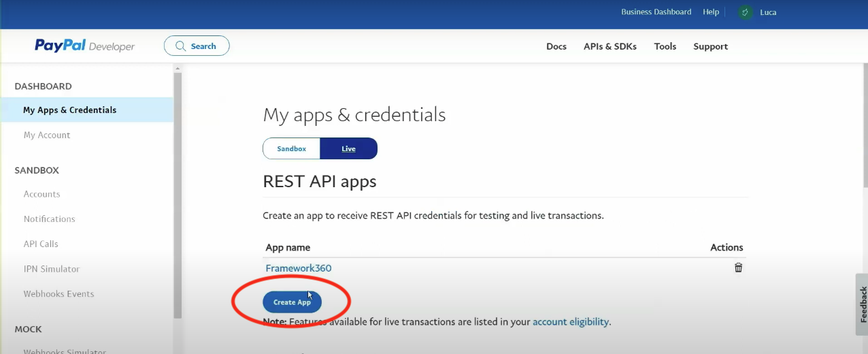868x354 pixels.
Task: Select My Account in sidebar
Action: [x=47, y=135]
